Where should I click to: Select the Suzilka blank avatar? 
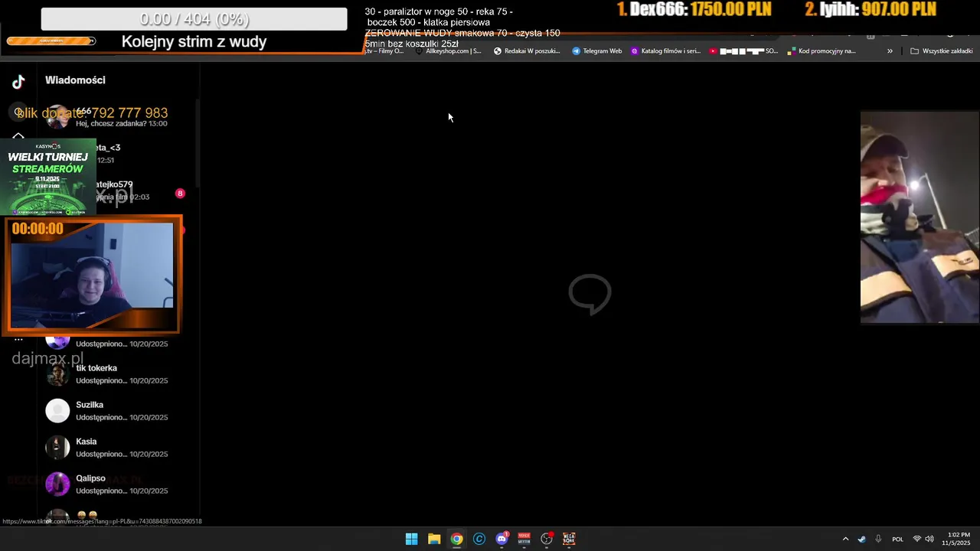coord(57,411)
